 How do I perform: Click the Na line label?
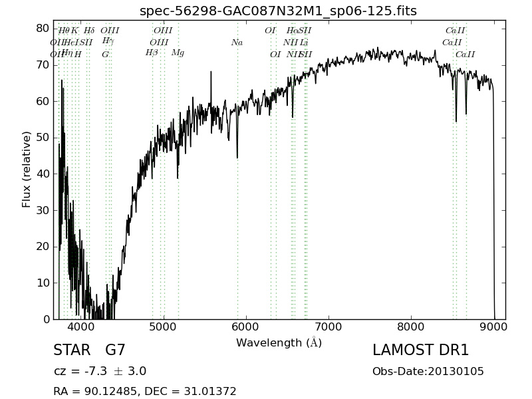click(237, 43)
